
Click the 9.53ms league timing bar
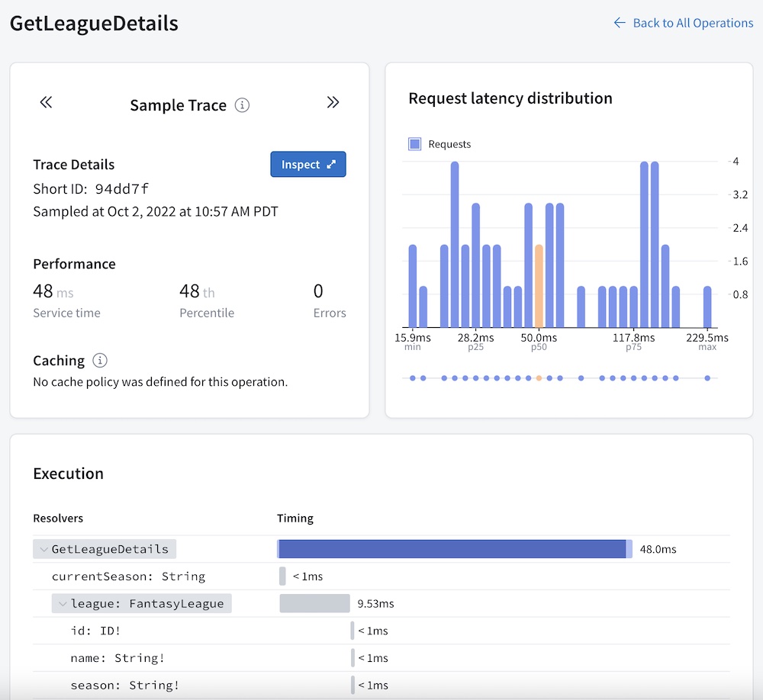pos(314,604)
